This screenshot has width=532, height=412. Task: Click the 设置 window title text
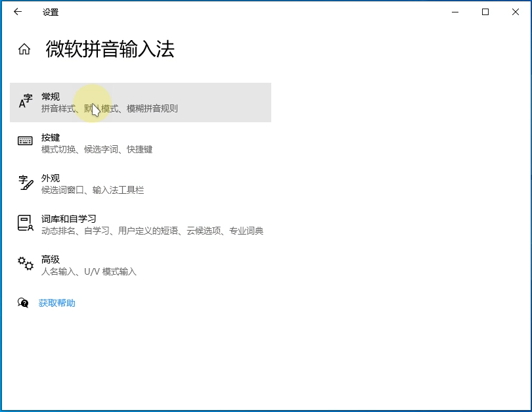[51, 12]
